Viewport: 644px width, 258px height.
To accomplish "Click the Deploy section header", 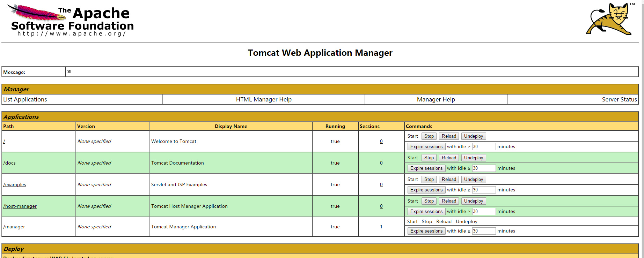I will coord(320,249).
